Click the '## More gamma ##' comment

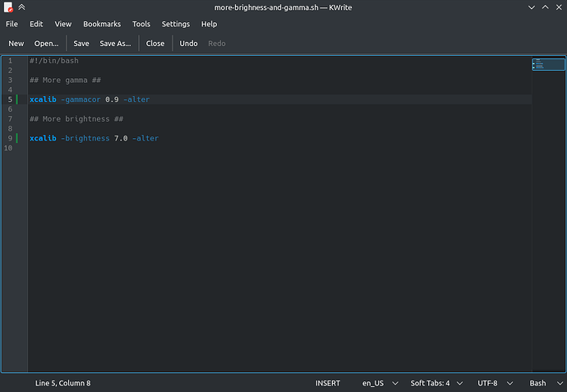click(65, 81)
